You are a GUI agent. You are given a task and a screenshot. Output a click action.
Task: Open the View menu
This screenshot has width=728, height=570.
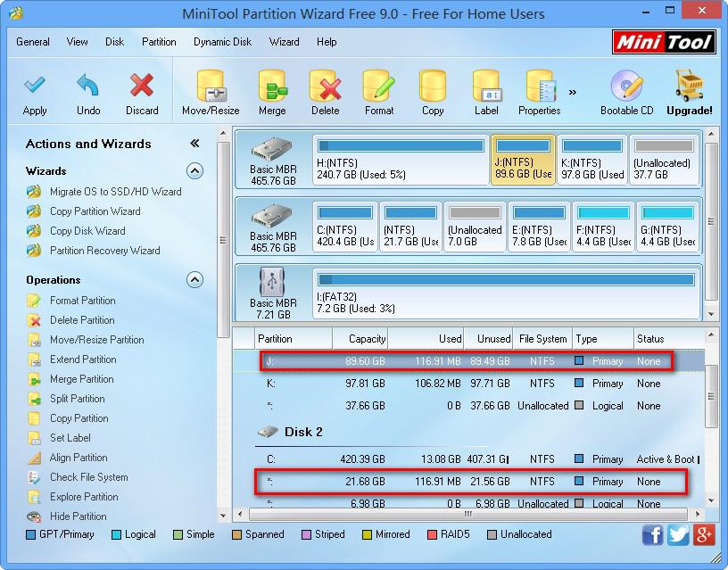(77, 42)
